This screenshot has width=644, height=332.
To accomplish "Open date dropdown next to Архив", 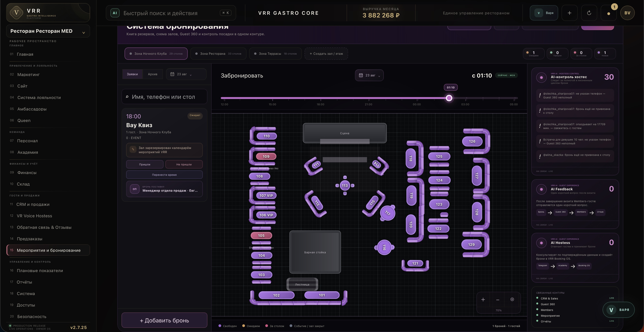I will [186, 74].
